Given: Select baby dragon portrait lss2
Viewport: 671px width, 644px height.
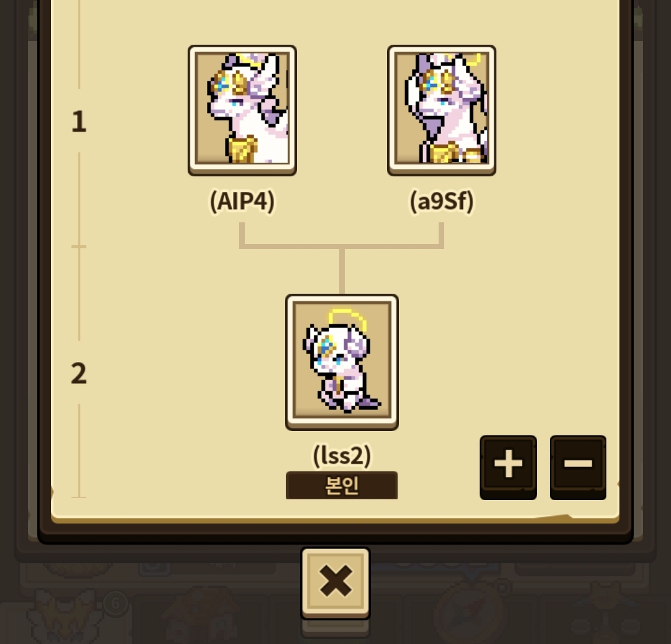Looking at the screenshot, I should point(342,362).
